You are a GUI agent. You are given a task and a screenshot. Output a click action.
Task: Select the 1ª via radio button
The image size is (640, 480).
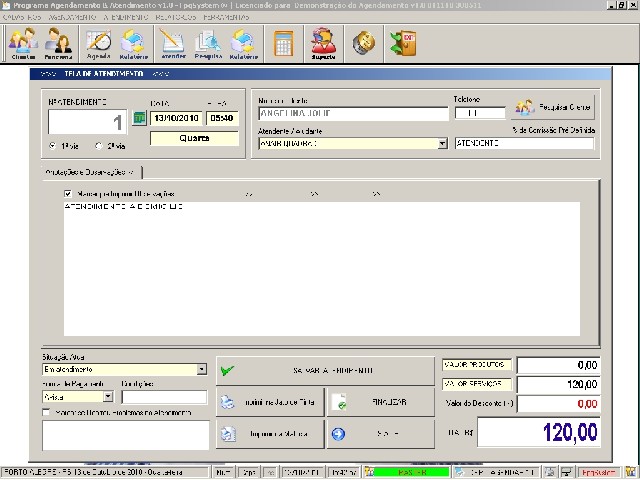(x=52, y=146)
